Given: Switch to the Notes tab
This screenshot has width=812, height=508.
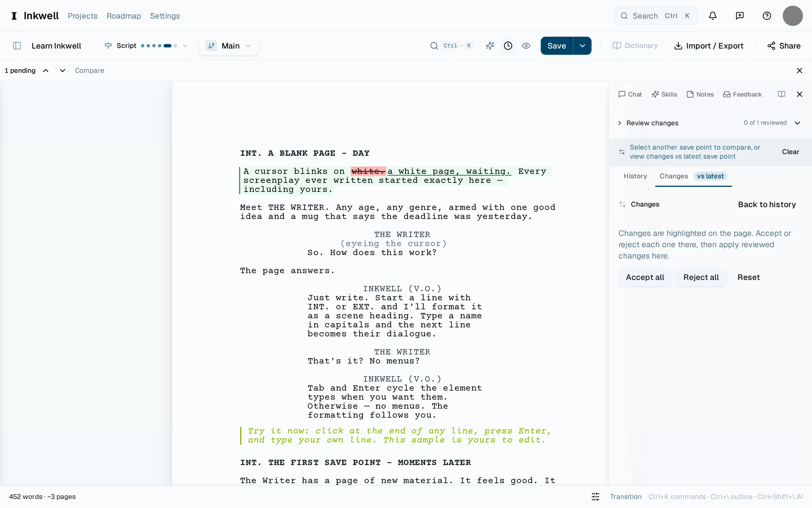Looking at the screenshot, I should 700,95.
